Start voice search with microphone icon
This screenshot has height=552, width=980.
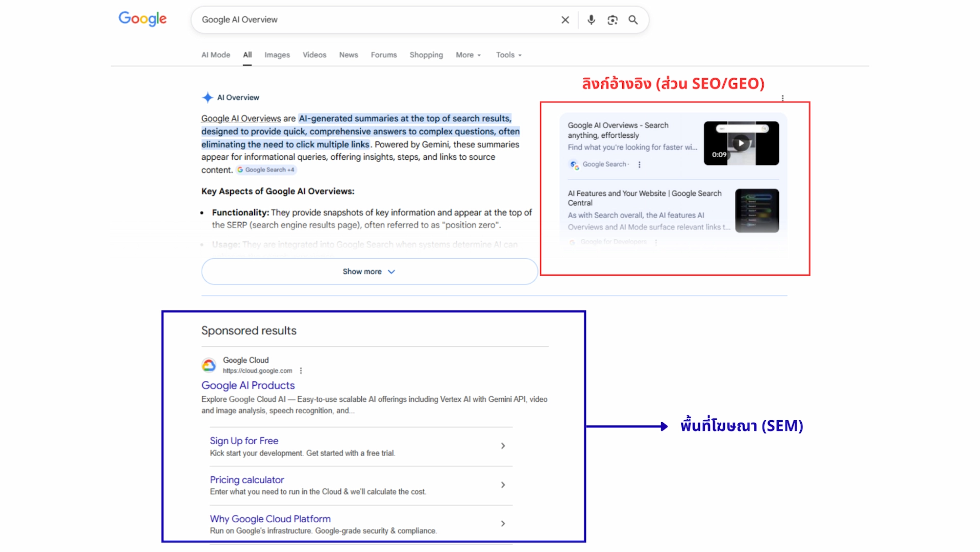pyautogui.click(x=591, y=20)
